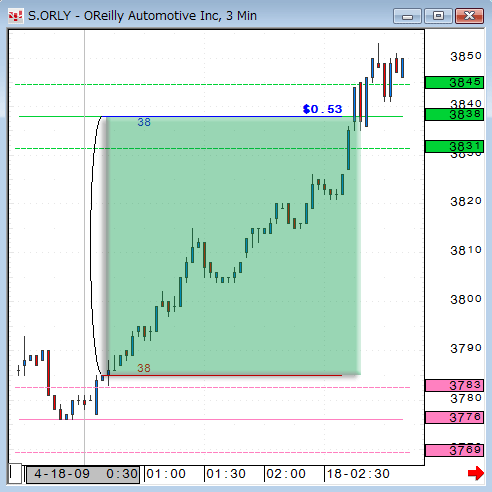
Task: Click the 01:00 time axis label
Action: point(166,474)
